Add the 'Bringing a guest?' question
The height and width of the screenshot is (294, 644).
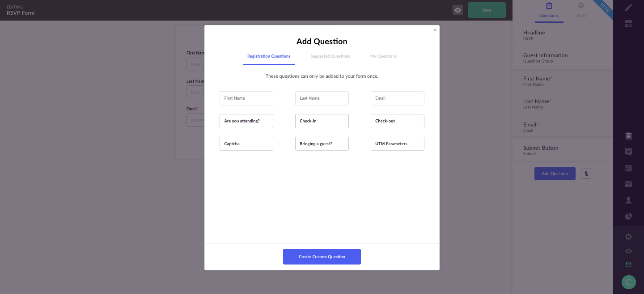click(x=322, y=144)
